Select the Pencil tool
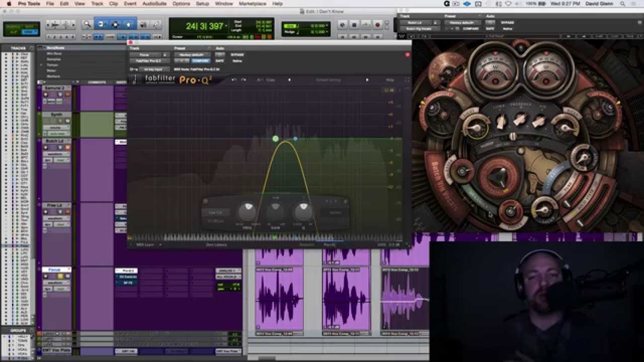This screenshot has height=362, width=644. click(x=156, y=24)
